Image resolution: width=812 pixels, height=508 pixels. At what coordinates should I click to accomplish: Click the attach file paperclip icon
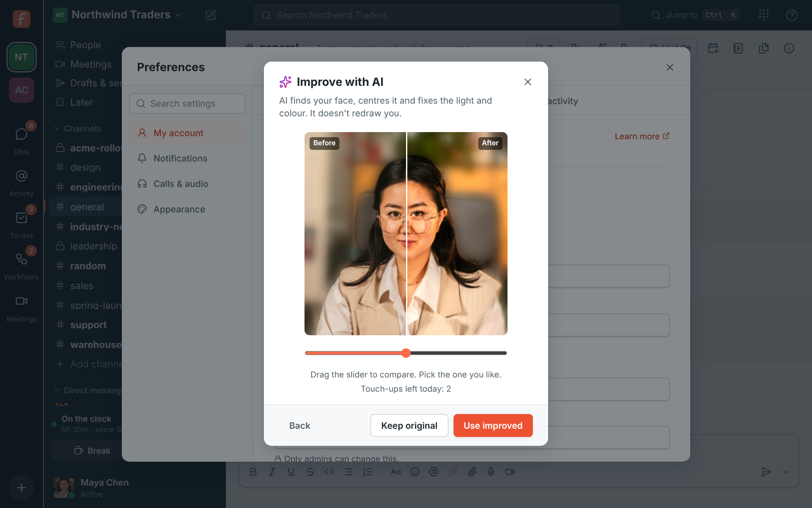coord(472,472)
